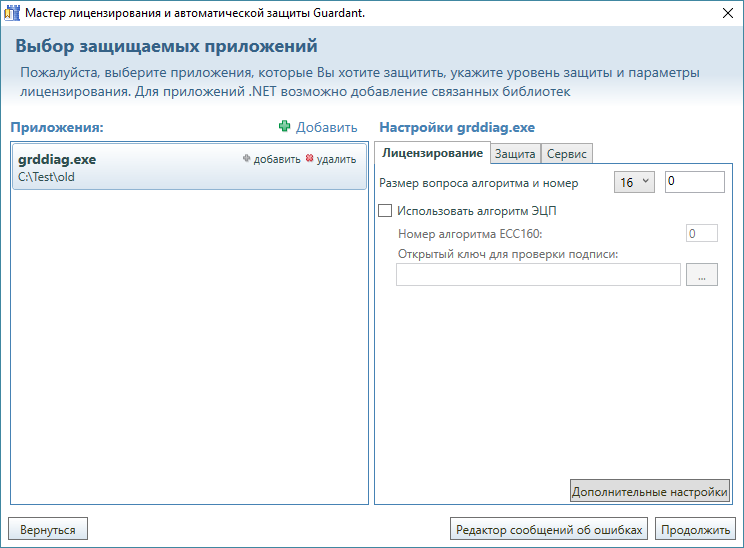The height and width of the screenshot is (548, 744).
Task: Go back with the Вернуться button
Action: coord(48,529)
